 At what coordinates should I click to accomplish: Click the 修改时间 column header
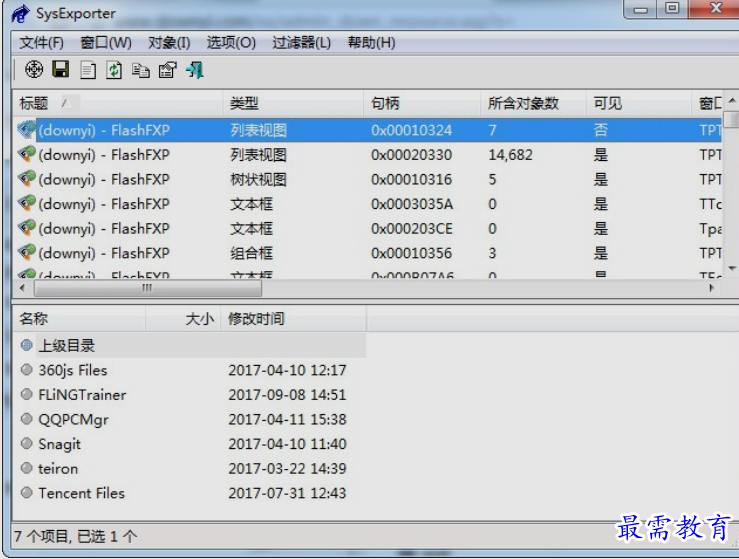293,319
